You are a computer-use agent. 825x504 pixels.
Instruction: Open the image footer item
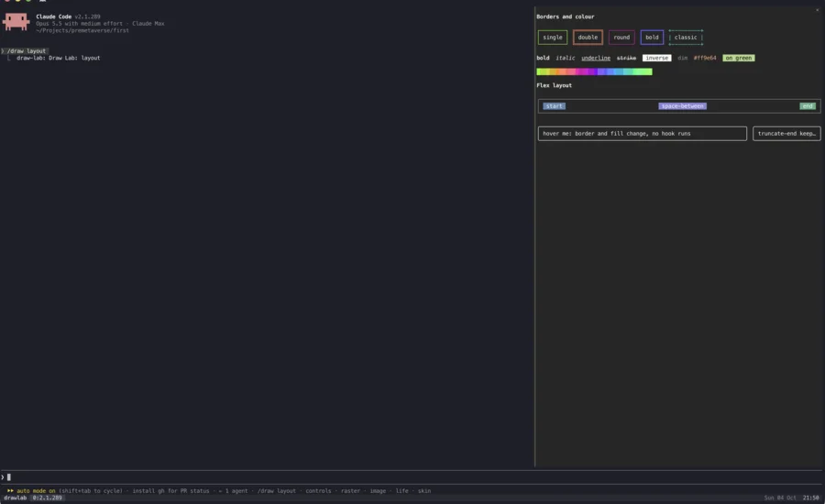pyautogui.click(x=378, y=491)
